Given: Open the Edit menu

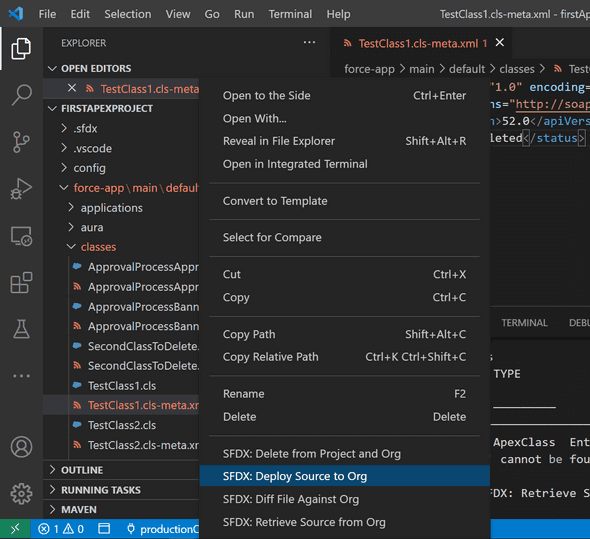Looking at the screenshot, I should 80,14.
